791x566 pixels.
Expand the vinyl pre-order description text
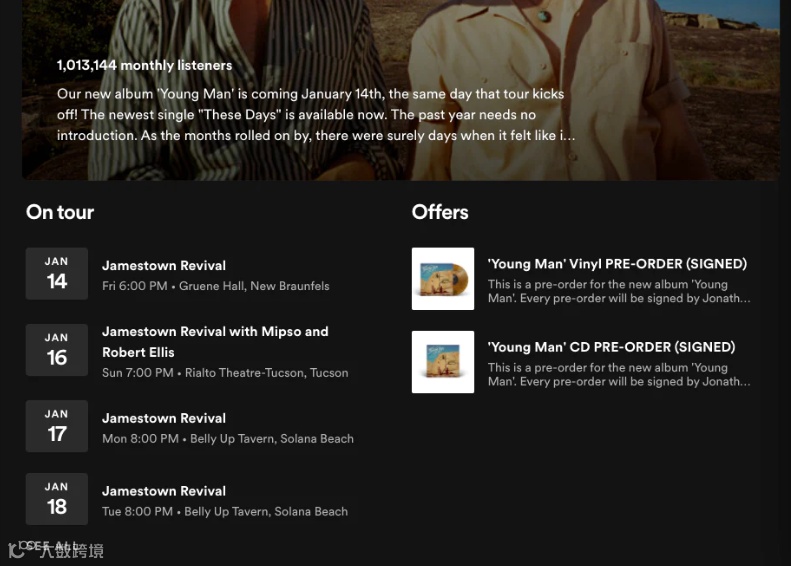tap(619, 291)
